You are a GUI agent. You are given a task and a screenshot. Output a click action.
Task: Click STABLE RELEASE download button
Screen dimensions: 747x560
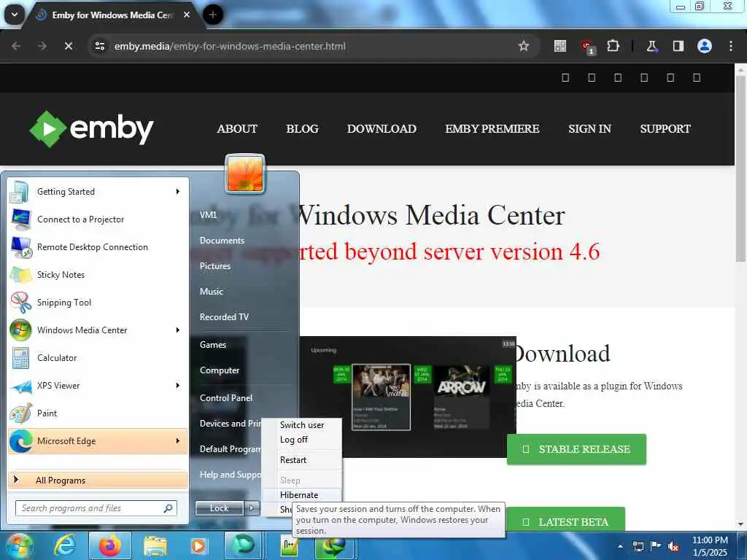pyautogui.click(x=576, y=449)
